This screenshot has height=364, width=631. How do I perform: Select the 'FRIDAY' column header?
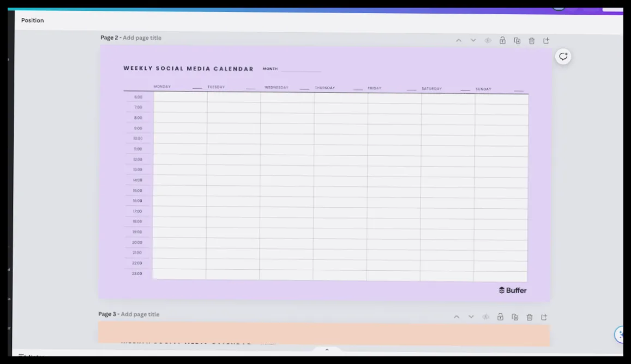[374, 88]
